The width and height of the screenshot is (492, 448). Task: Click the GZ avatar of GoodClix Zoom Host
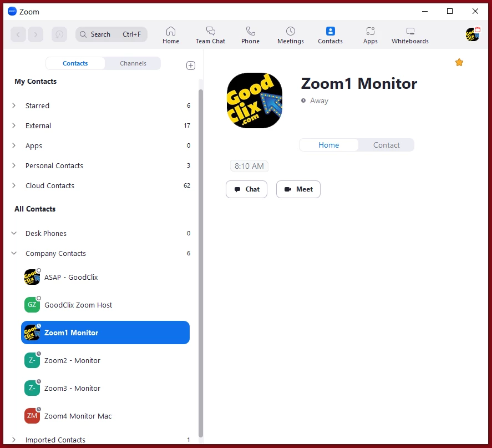pos(32,305)
